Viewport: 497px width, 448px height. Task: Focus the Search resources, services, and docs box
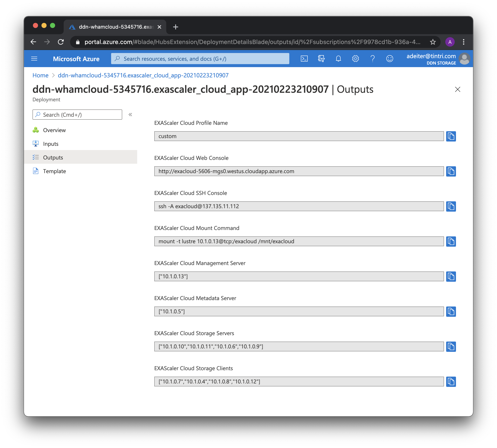tap(200, 59)
